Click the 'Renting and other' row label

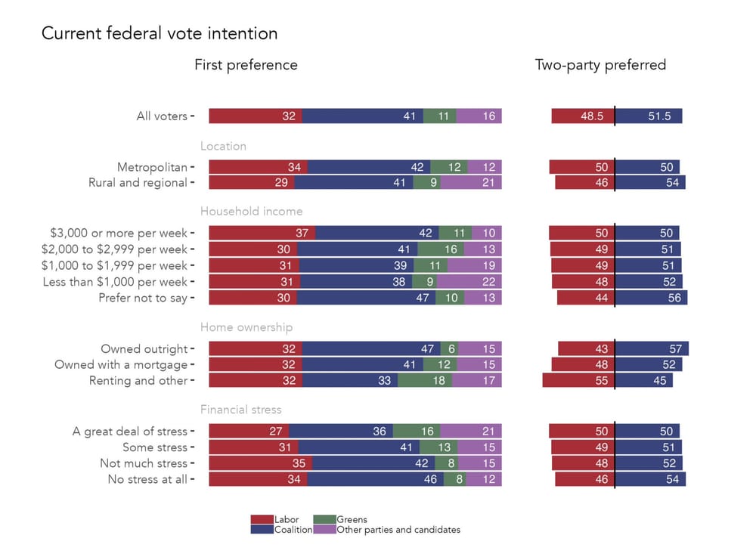click(138, 380)
